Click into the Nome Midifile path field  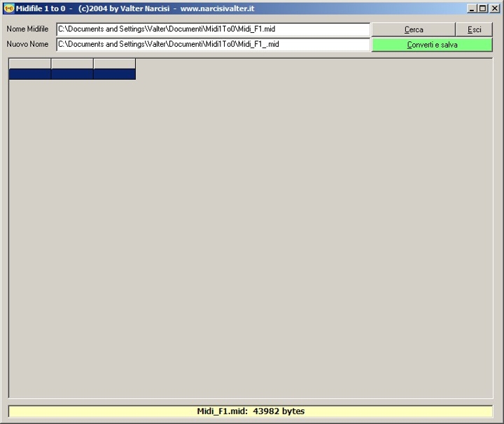click(213, 29)
